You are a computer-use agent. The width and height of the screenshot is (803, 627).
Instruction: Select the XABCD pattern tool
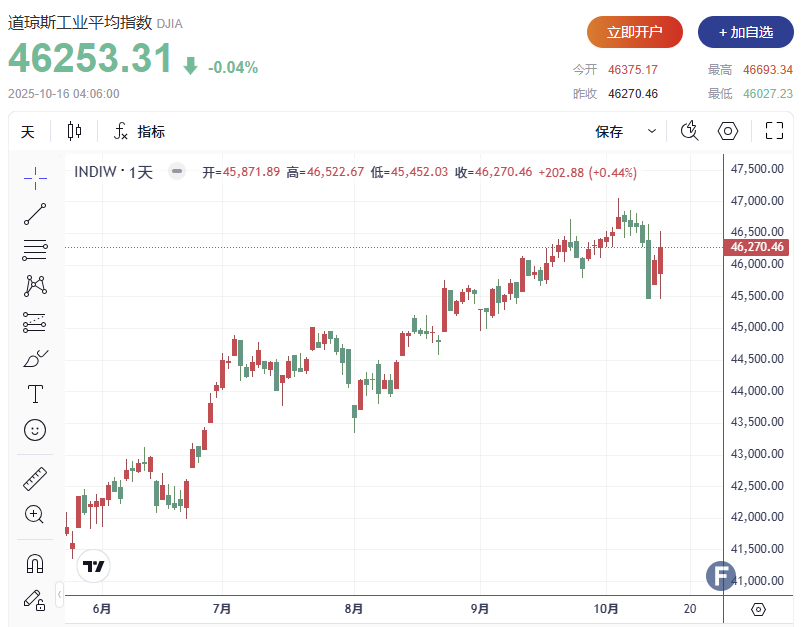click(x=35, y=286)
